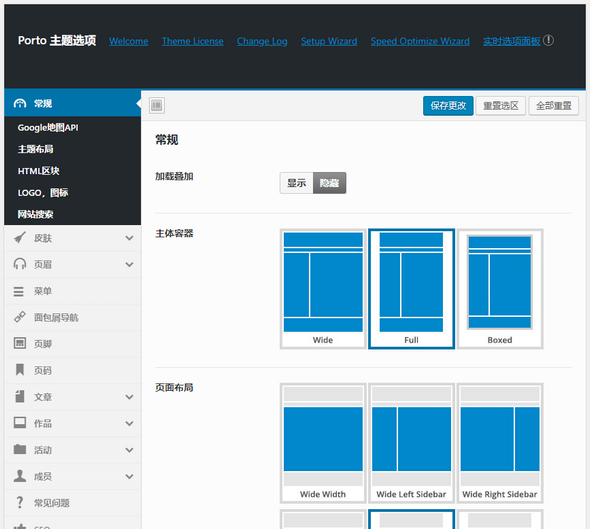
Task: Expand the 成员 section chevron
Action: pyautogui.click(x=129, y=476)
